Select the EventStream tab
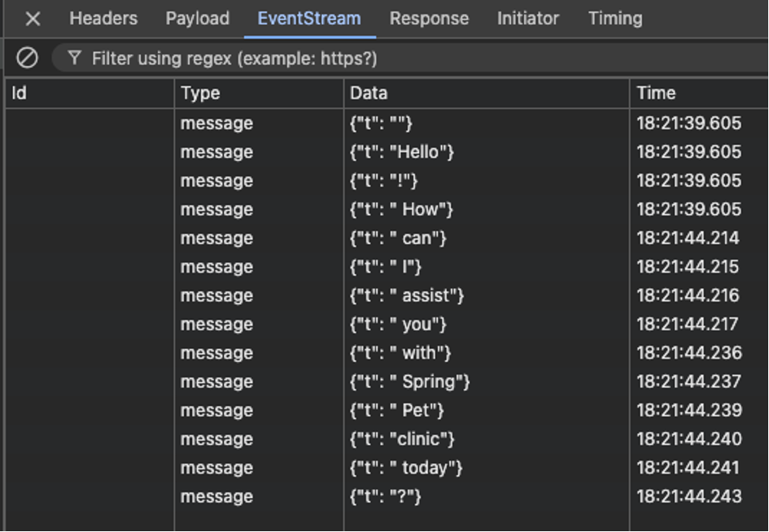 pyautogui.click(x=309, y=19)
